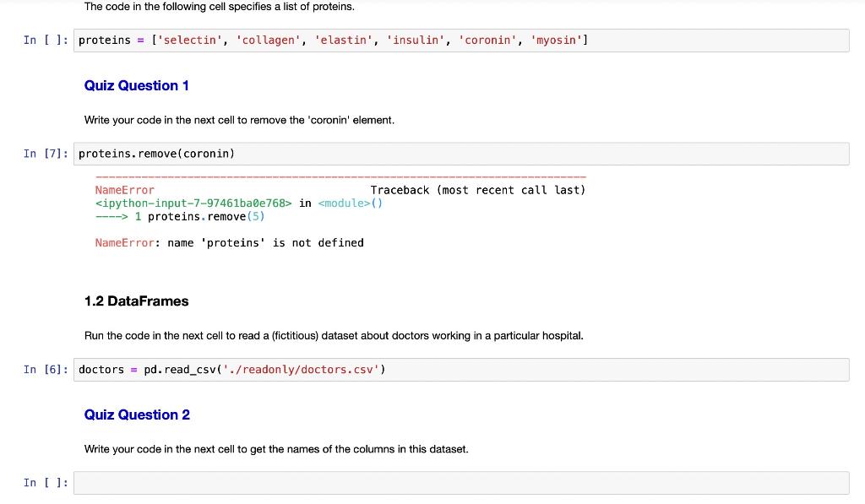Viewport: 865px width, 504px height.
Task: Select the 'coronin' string in the proteins list
Action: pos(487,40)
